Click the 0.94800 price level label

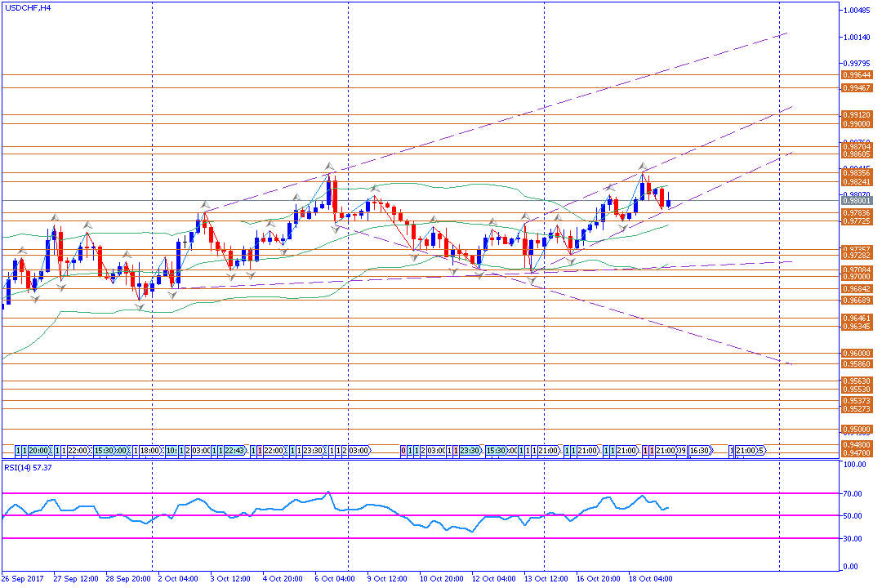click(857, 445)
